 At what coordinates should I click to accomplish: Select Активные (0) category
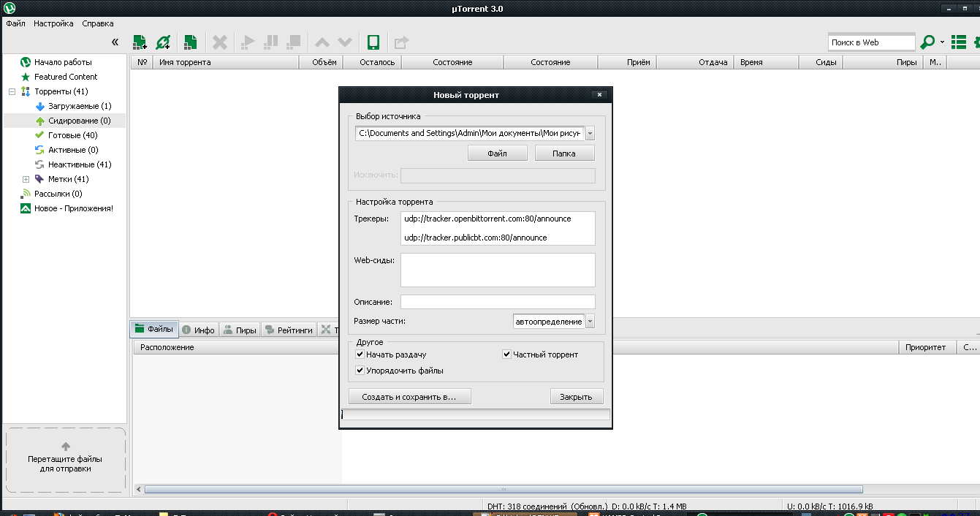(73, 150)
